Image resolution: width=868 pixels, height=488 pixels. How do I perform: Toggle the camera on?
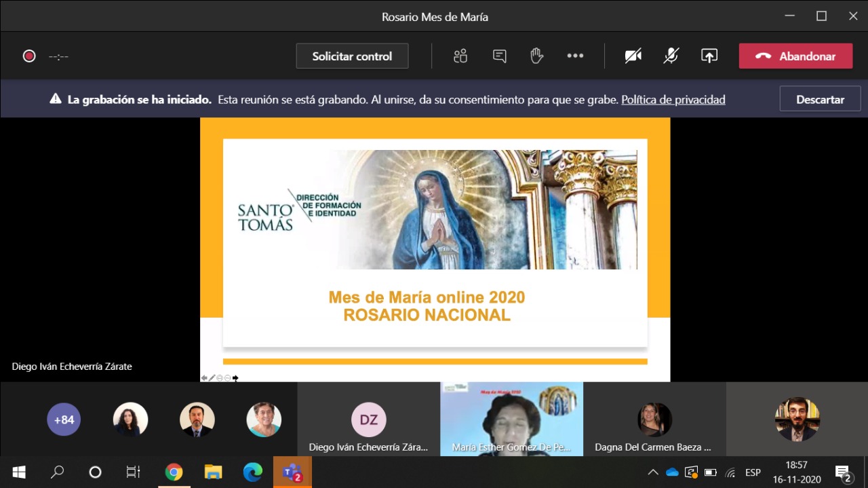tap(633, 56)
